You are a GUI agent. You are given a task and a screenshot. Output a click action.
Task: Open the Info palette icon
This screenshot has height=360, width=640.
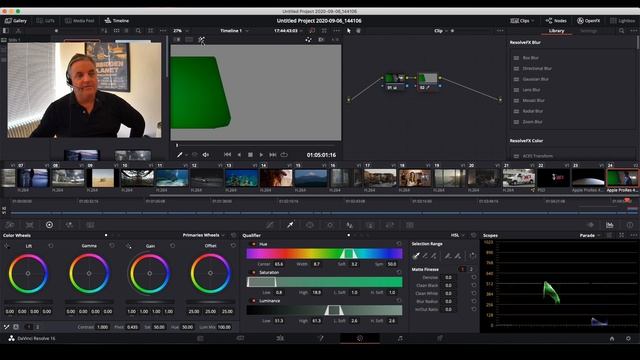pos(630,225)
